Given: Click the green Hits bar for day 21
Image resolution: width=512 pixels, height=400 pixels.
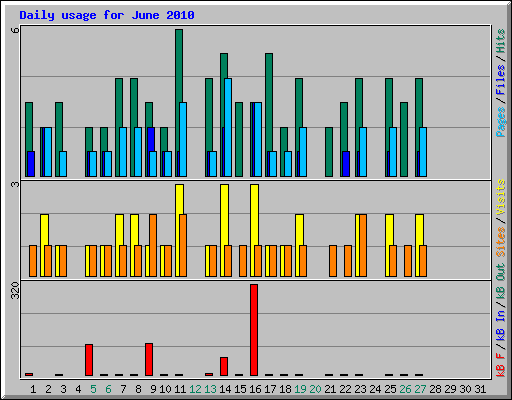Looking at the screenshot, I should click(329, 152).
